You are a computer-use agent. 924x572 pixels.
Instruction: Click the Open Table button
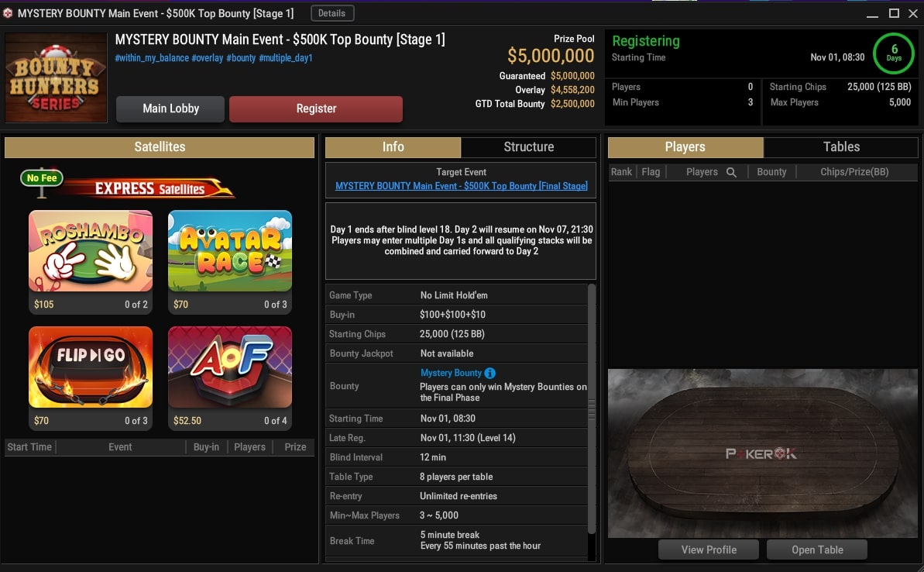817,550
